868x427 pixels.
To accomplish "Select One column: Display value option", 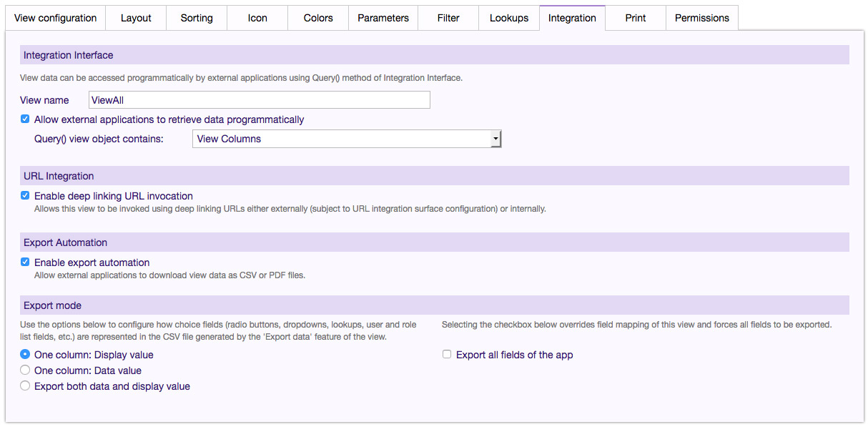I will [x=25, y=355].
